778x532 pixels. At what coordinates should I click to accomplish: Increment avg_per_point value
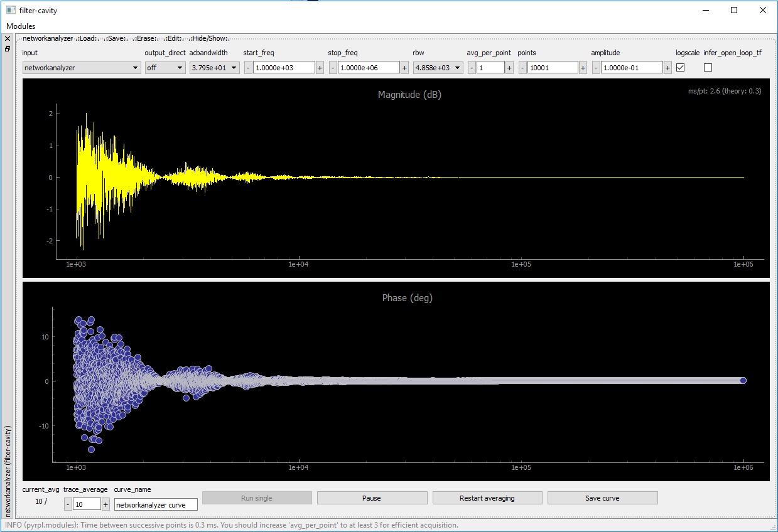pos(509,68)
